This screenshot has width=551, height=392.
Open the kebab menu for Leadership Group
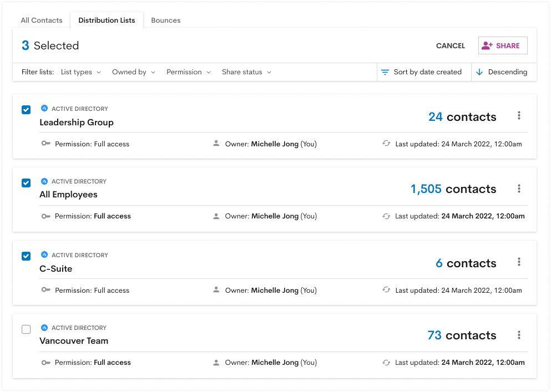[519, 115]
